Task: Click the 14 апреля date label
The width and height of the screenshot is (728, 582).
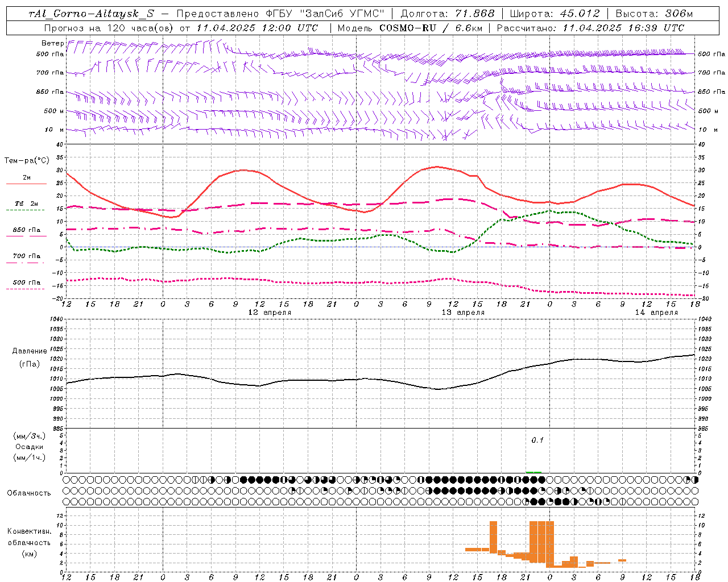Action: (656, 313)
